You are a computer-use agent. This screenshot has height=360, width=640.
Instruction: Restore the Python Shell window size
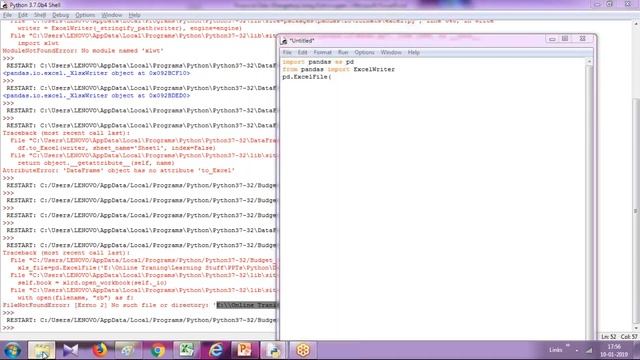[x=609, y=4]
